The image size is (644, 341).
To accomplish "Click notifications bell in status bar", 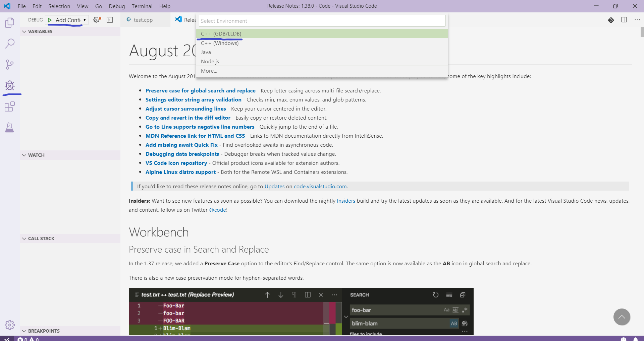I will tap(635, 339).
